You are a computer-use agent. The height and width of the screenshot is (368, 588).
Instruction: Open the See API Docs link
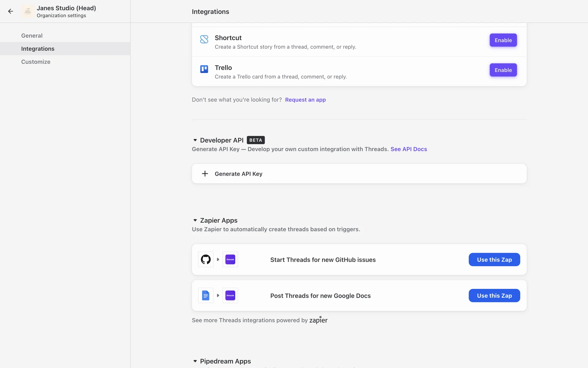409,149
